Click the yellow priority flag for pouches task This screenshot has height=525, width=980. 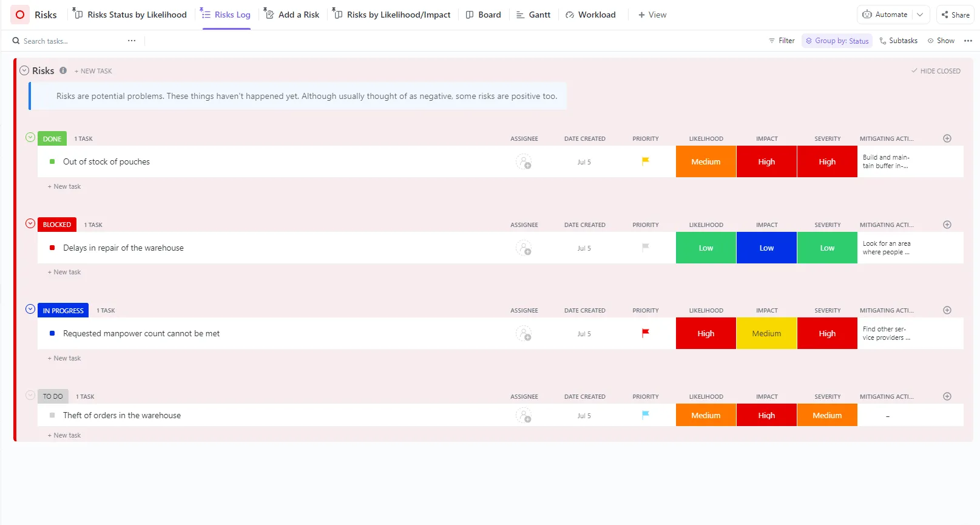click(x=646, y=161)
